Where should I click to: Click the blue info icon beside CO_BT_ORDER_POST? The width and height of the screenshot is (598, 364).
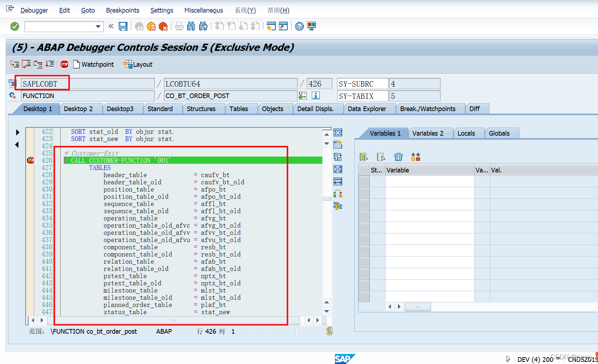316,96
